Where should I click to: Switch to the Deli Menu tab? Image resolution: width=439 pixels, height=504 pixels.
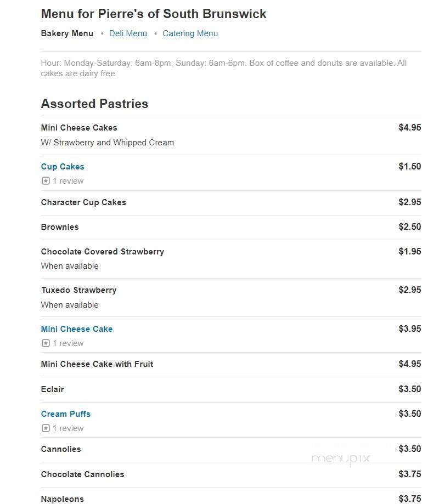tap(128, 33)
